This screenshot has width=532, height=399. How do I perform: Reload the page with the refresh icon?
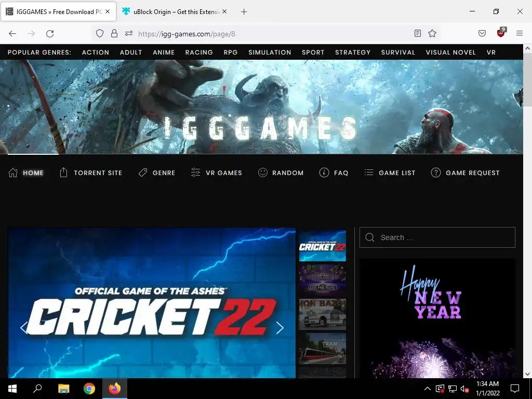[x=50, y=34]
